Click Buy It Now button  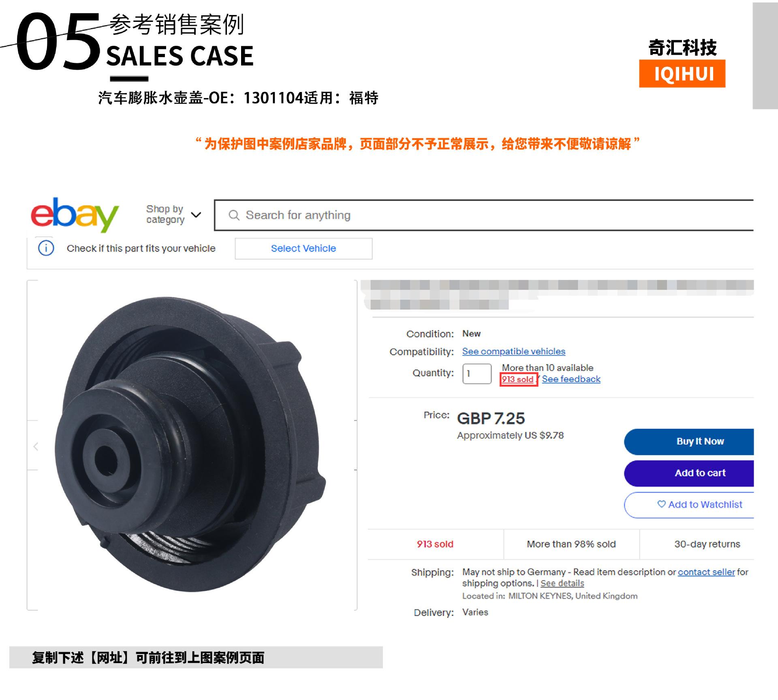tap(689, 441)
